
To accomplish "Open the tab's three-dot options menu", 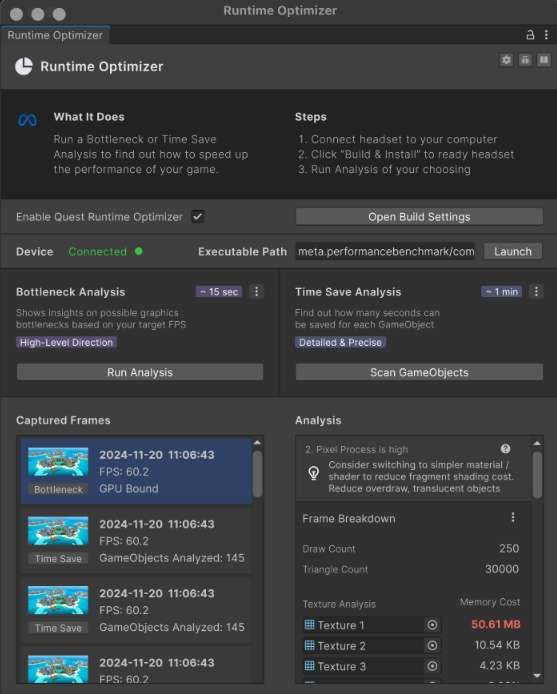I will point(546,35).
